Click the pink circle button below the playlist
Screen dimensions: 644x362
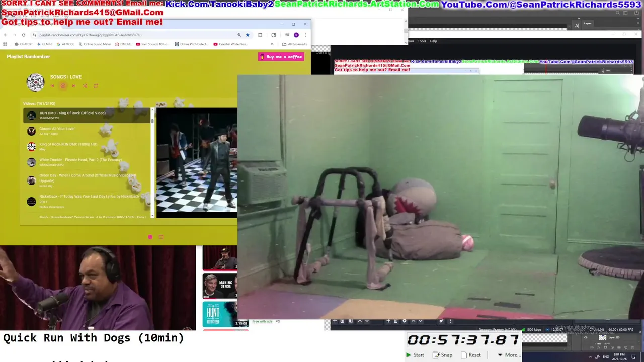pos(150,237)
